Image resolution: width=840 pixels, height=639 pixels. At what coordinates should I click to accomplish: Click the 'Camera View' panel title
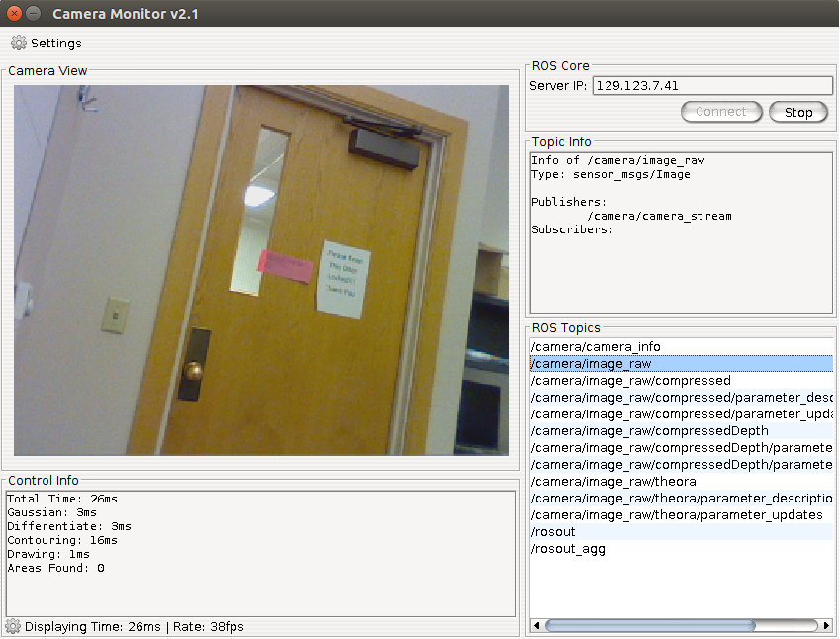point(47,70)
